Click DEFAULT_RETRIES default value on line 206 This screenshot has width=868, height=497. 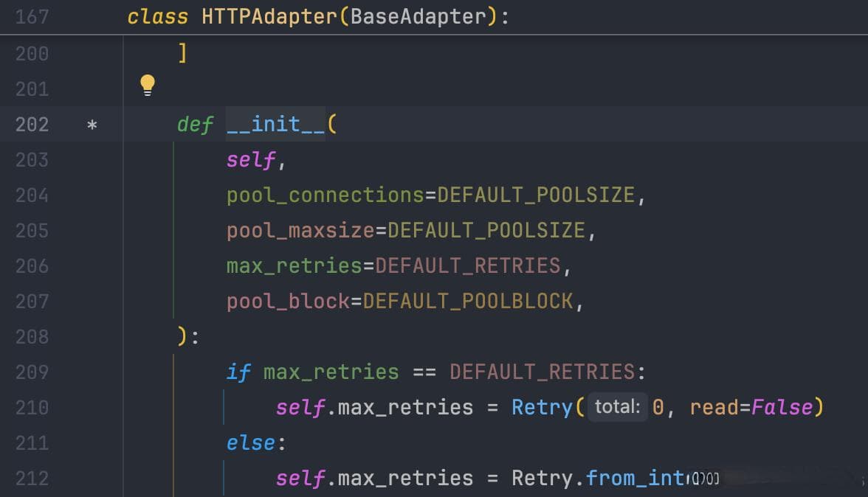[x=468, y=266]
